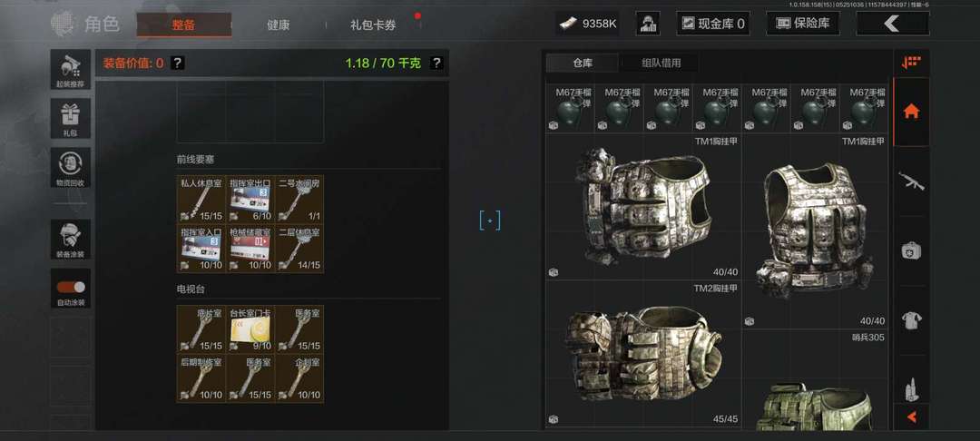Image resolution: width=980 pixels, height=441 pixels.
Task: Go back with the top-right arrow
Action: tap(892, 24)
